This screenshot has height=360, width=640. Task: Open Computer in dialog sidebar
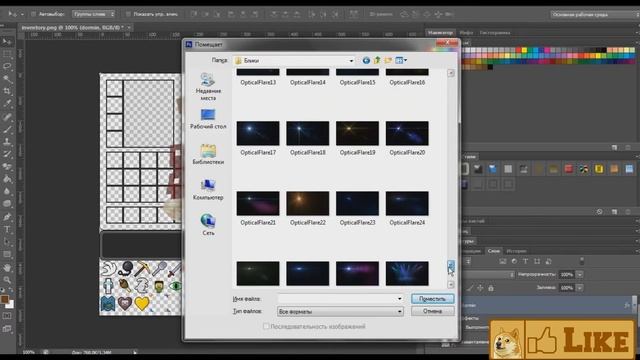click(x=208, y=190)
